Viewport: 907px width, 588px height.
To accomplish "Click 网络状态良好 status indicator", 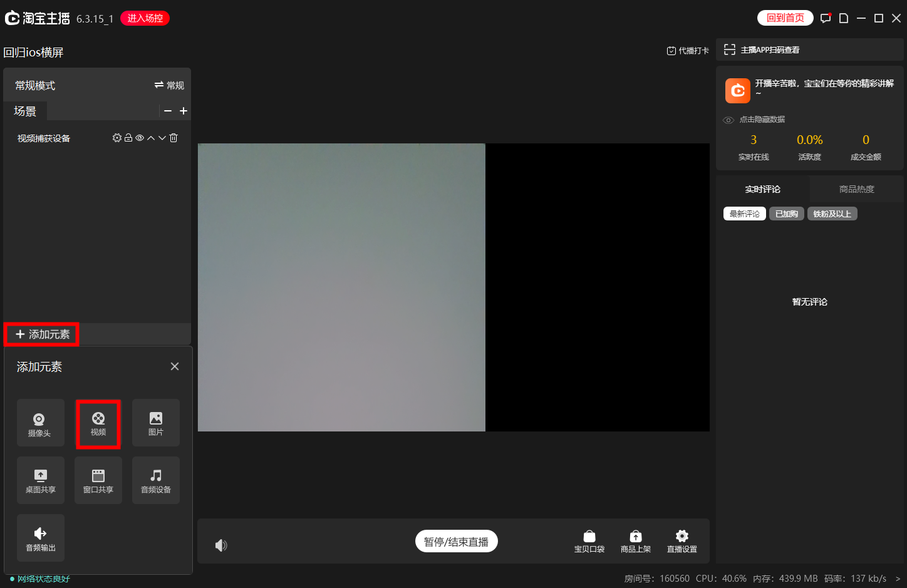I will [40, 579].
